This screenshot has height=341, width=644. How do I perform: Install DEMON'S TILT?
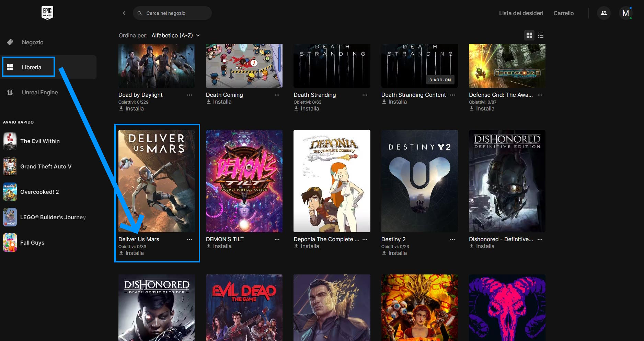[x=219, y=246]
